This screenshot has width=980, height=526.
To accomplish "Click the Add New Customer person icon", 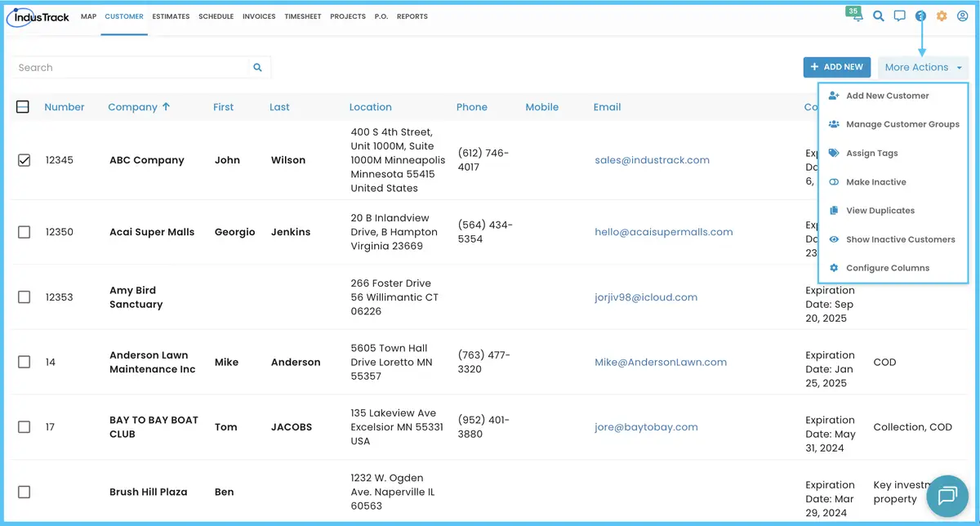I will [x=834, y=96].
